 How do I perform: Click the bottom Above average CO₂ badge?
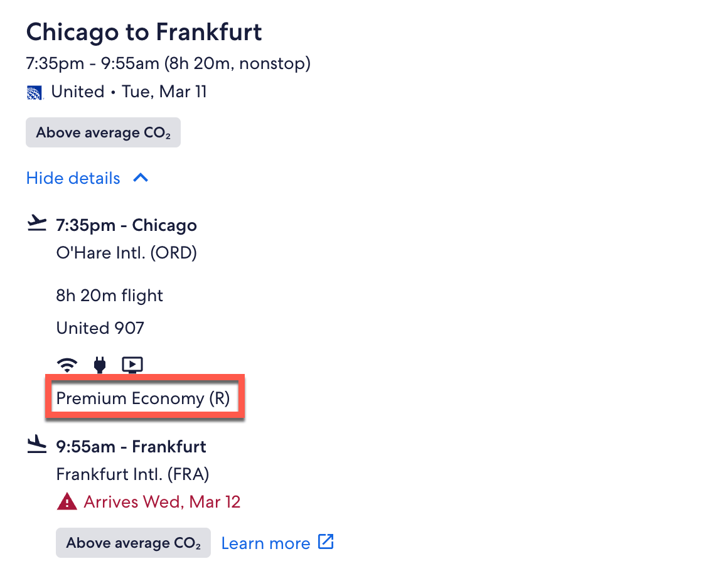click(x=133, y=543)
